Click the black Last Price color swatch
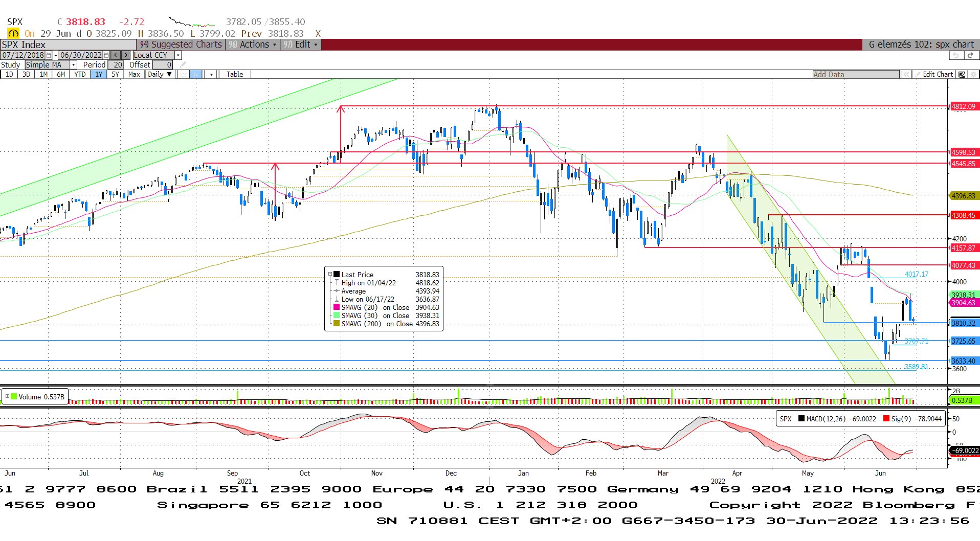The width and height of the screenshot is (980, 541). pyautogui.click(x=337, y=275)
